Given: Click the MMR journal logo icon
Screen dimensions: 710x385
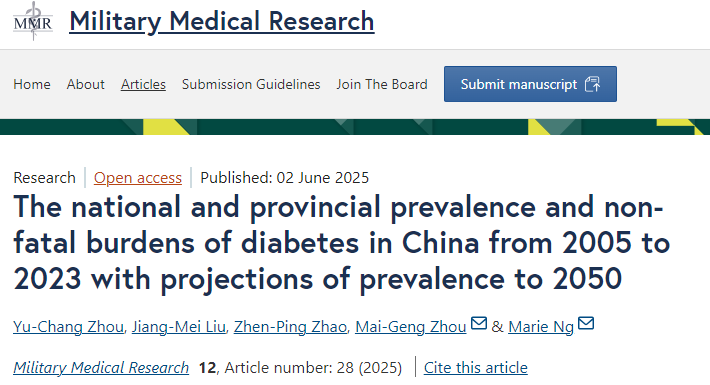Looking at the screenshot, I should pyautogui.click(x=33, y=21).
